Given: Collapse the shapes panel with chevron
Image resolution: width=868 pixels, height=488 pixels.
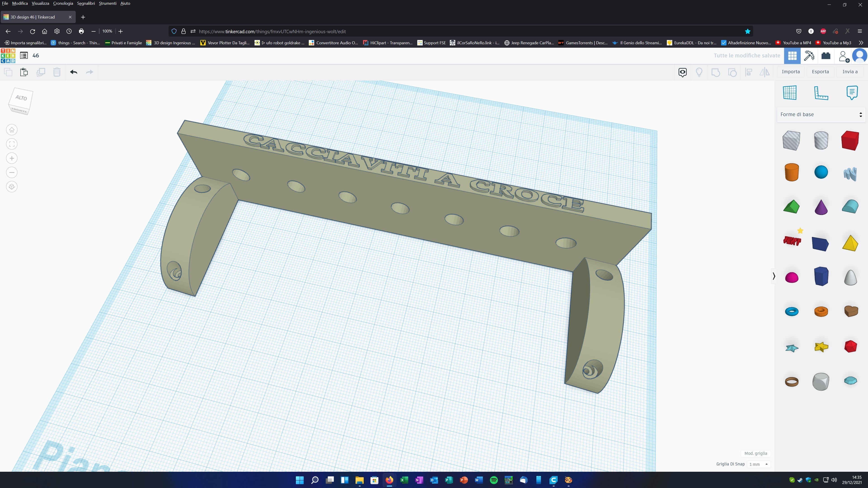Looking at the screenshot, I should point(774,276).
